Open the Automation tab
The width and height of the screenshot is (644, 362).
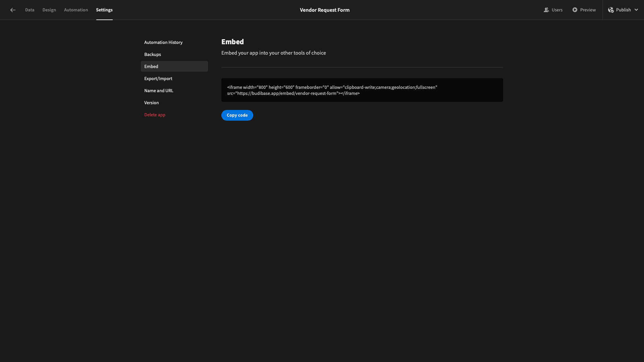[x=76, y=10]
